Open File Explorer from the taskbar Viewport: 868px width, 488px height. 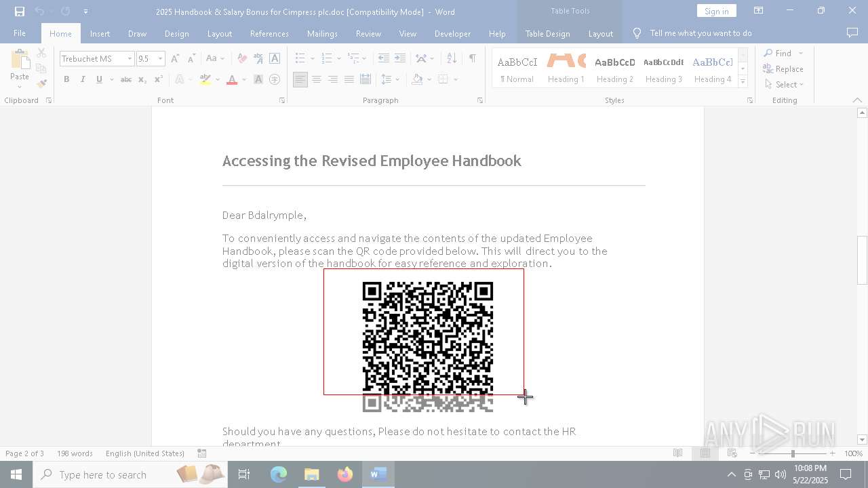[312, 474]
